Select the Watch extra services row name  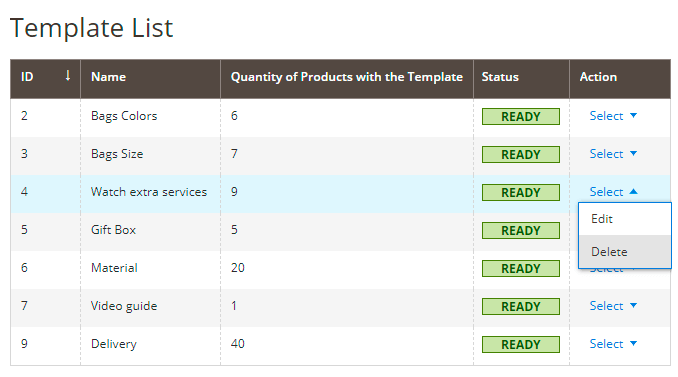click(149, 192)
